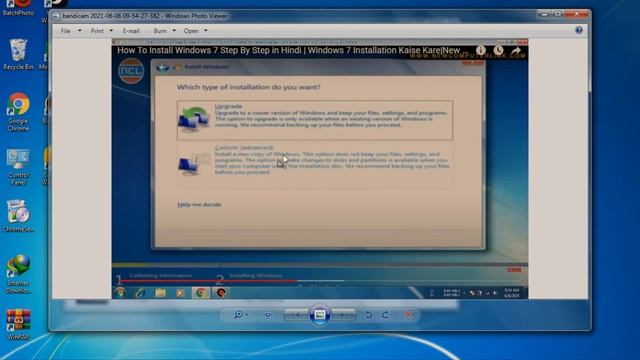Image resolution: width=640 pixels, height=360 pixels.
Task: Click the Actual size button
Action: (268, 315)
